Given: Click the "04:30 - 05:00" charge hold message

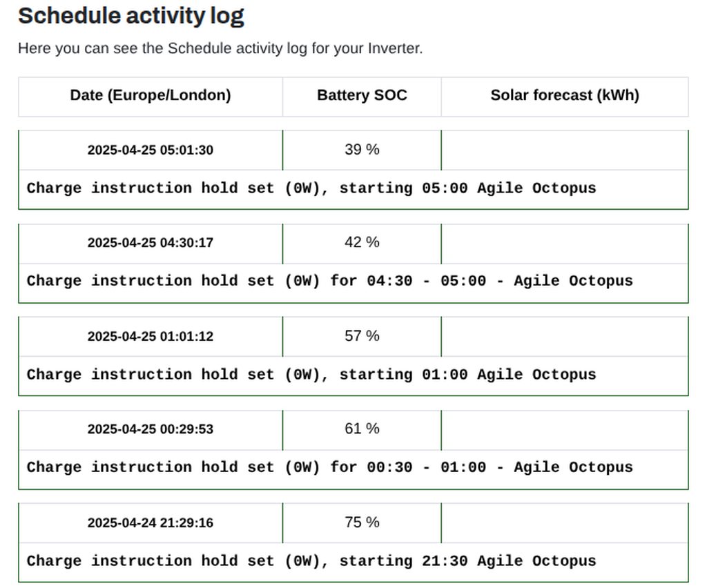Looking at the screenshot, I should [x=329, y=281].
